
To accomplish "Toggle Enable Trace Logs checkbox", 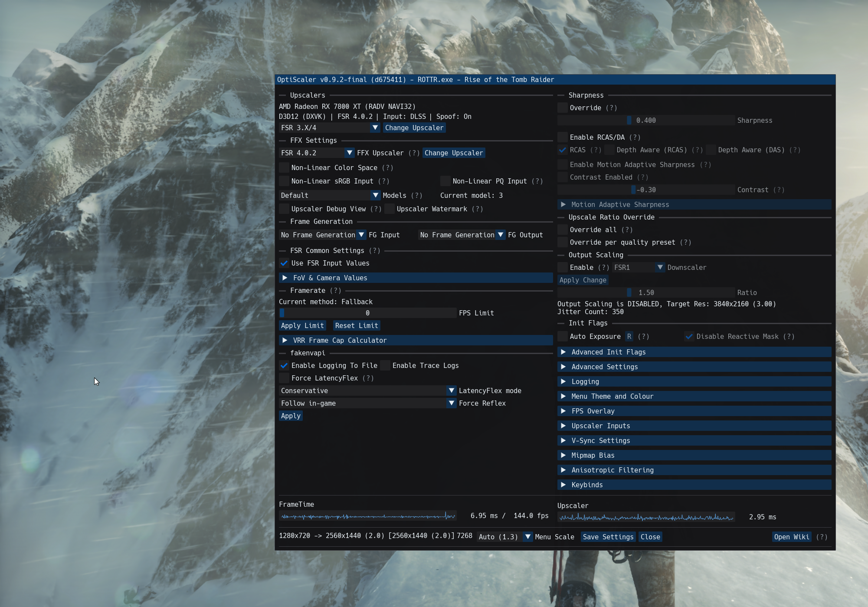I will [385, 365].
